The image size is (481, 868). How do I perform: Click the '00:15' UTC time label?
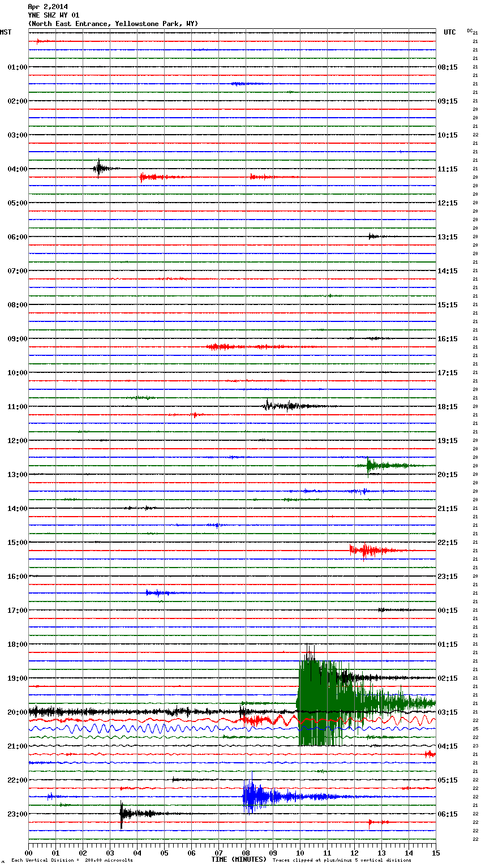click(448, 611)
